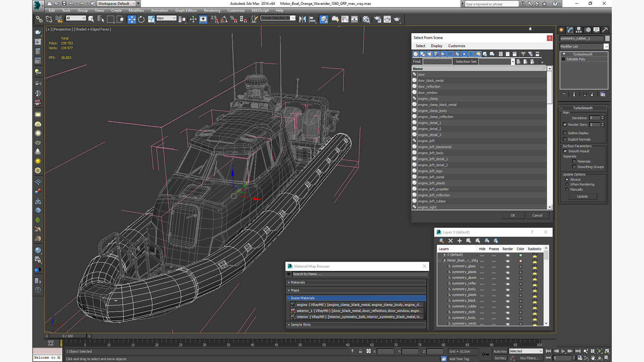Image resolution: width=644 pixels, height=362 pixels.
Task: Open the Material Editor from toolbar
Action: (x=366, y=19)
